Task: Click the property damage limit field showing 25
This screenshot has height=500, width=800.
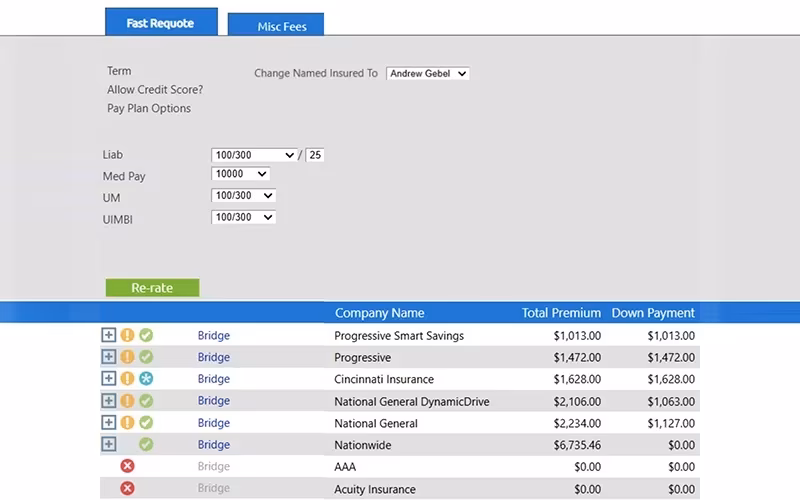Action: (315, 155)
